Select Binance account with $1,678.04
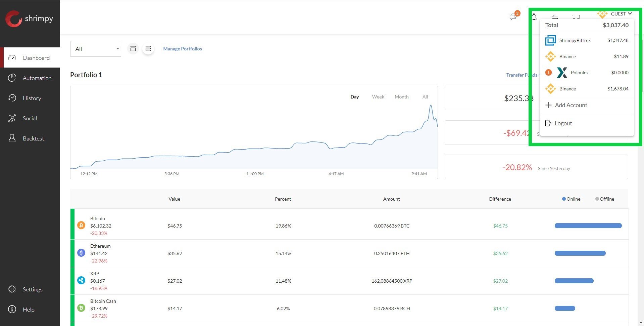Viewport: 644px width, 326px height. click(587, 89)
